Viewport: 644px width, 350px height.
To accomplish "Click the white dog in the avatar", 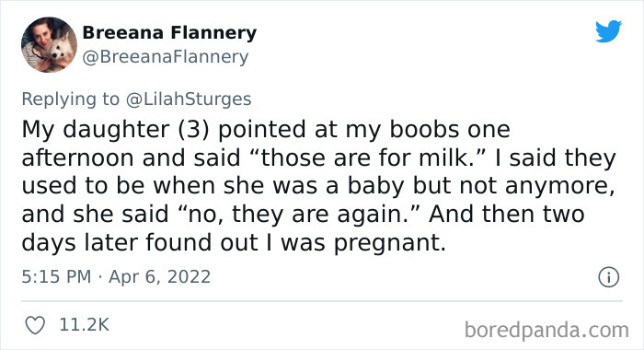I will coord(62,50).
